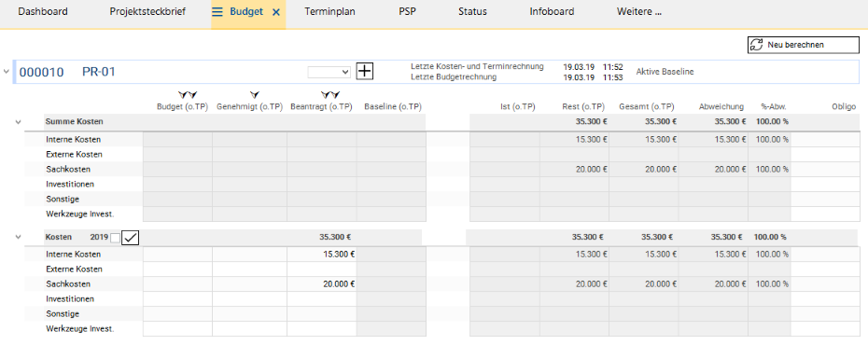Click the project number 000010
Screen dimensions: 868x345
pyautogui.click(x=41, y=72)
